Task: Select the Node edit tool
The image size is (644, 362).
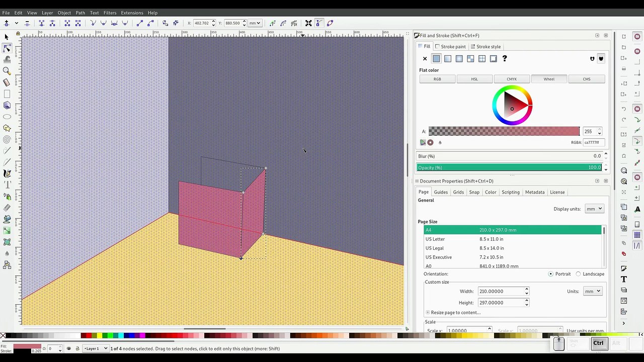Action: tap(7, 48)
